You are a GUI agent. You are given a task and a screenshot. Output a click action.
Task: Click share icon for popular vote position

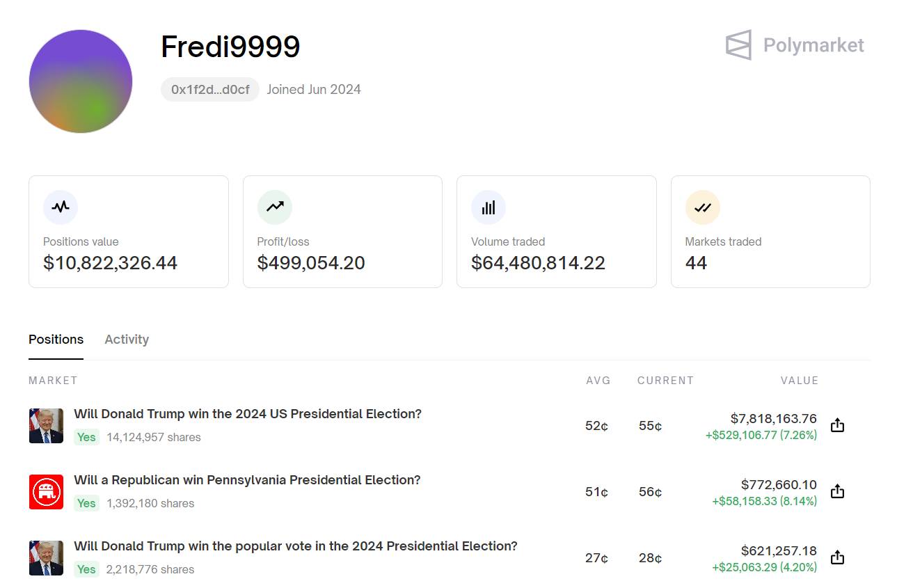click(837, 557)
